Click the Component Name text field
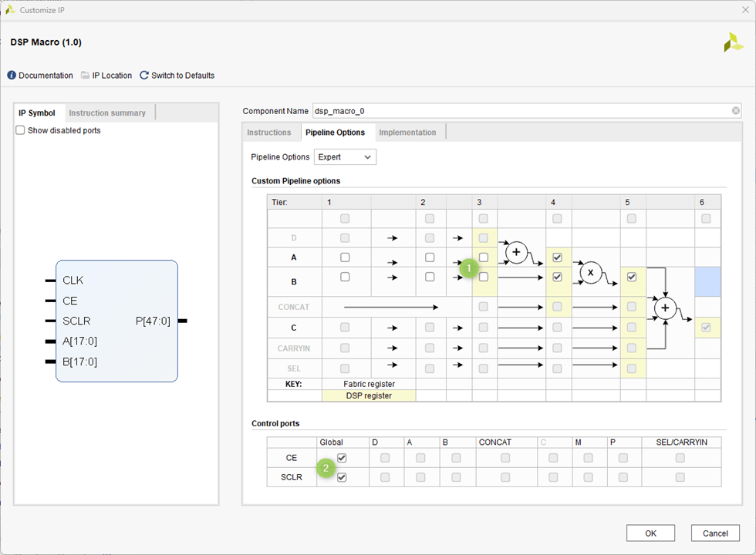 [521, 111]
